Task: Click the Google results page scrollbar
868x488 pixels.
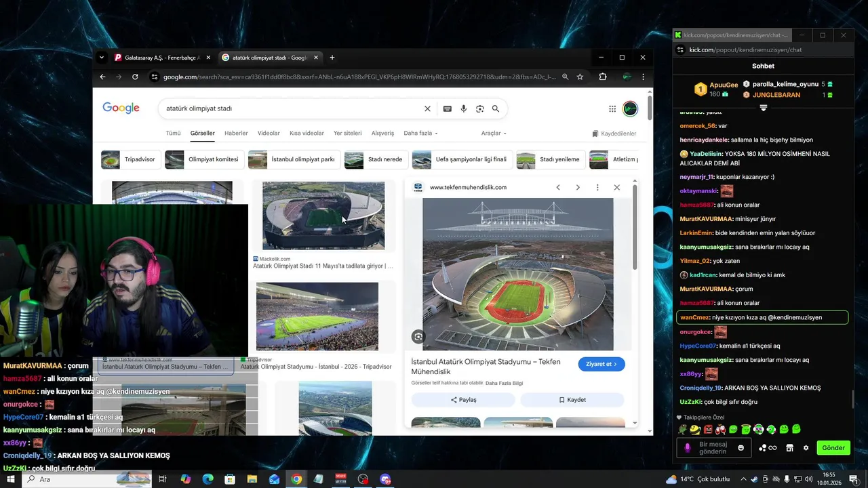Action: click(650, 108)
